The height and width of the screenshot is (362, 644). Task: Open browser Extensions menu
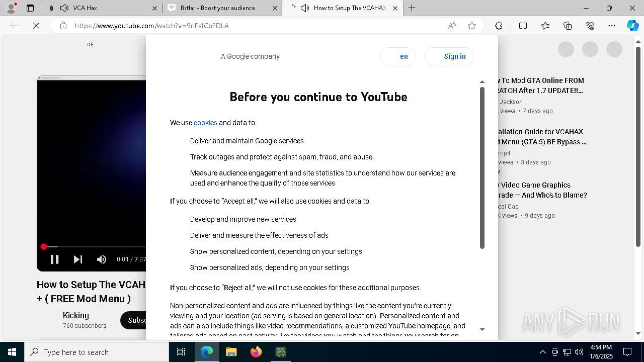point(499,26)
